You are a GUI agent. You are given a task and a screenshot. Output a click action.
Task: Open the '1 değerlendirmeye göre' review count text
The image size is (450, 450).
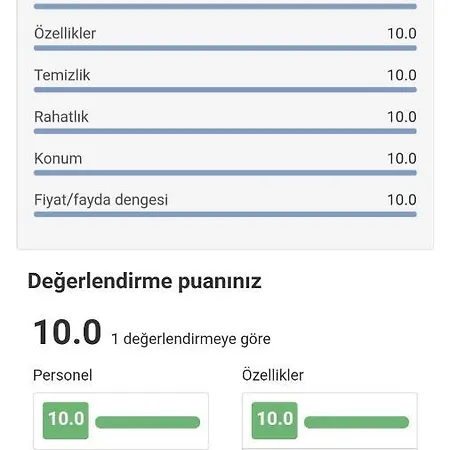click(191, 339)
